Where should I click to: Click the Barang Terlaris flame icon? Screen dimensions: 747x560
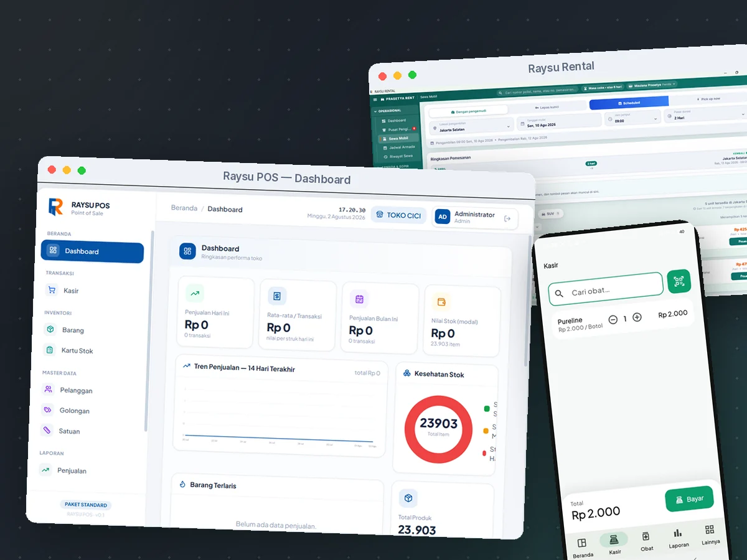(183, 484)
